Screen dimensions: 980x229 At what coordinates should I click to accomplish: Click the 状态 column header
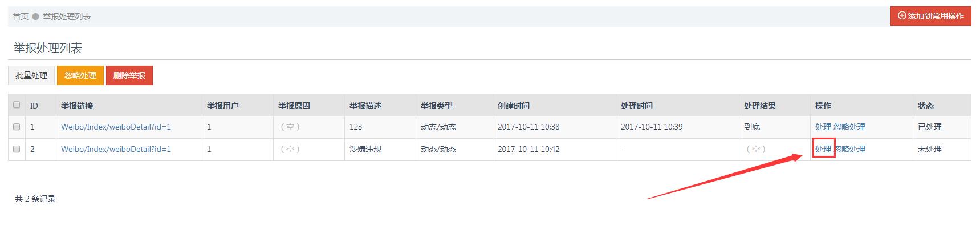coord(926,106)
